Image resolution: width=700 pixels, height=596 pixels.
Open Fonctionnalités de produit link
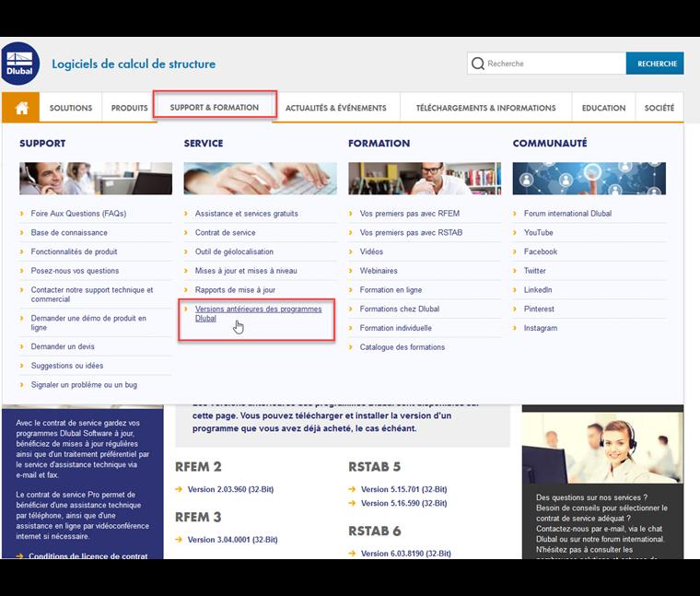click(74, 251)
